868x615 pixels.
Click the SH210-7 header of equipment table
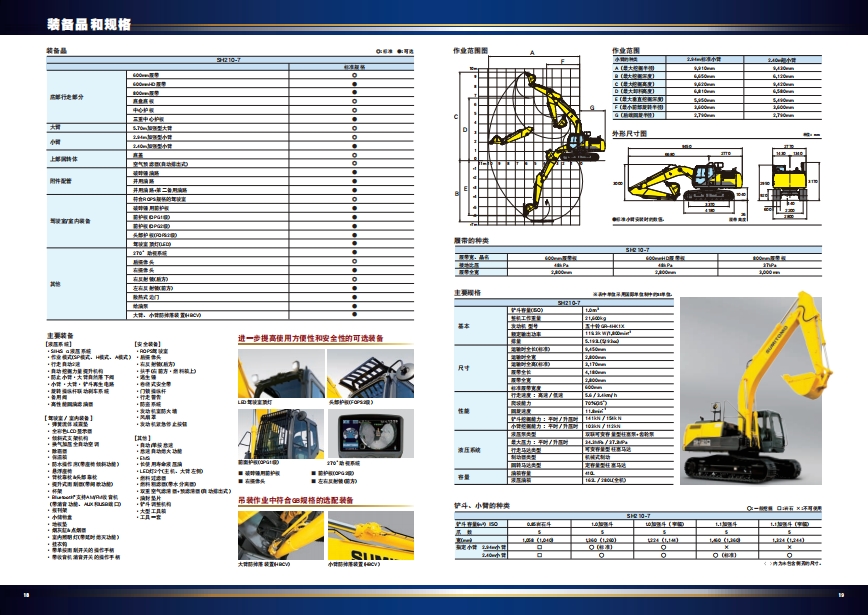230,60
